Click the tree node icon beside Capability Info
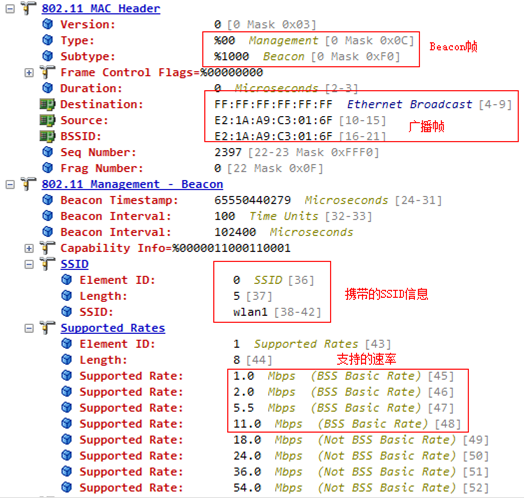 (x=47, y=248)
